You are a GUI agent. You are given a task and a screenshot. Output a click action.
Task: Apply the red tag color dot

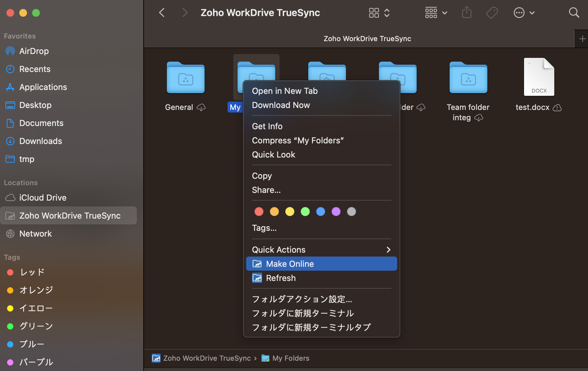tap(259, 212)
